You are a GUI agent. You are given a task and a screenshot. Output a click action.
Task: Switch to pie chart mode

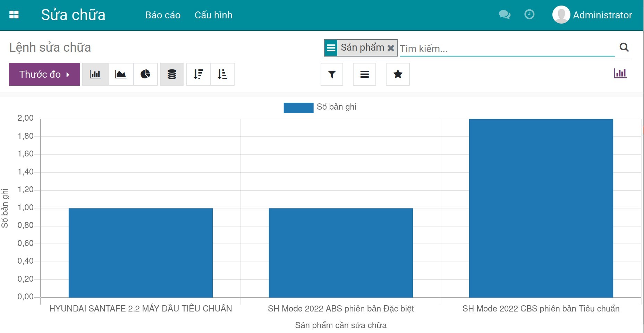[x=145, y=74]
